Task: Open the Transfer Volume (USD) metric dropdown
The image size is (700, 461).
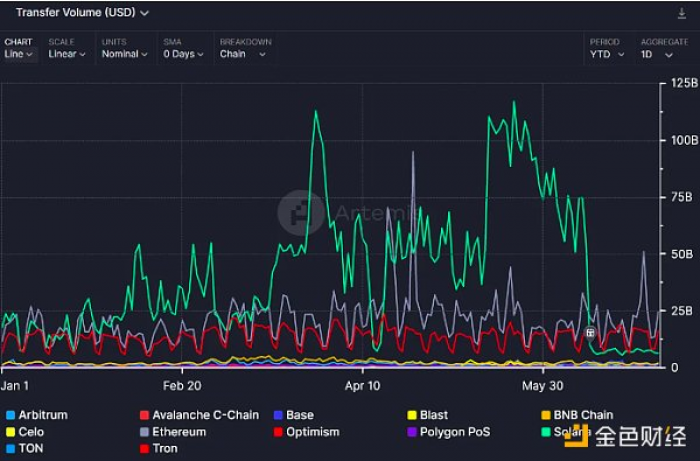Action: click(x=82, y=12)
